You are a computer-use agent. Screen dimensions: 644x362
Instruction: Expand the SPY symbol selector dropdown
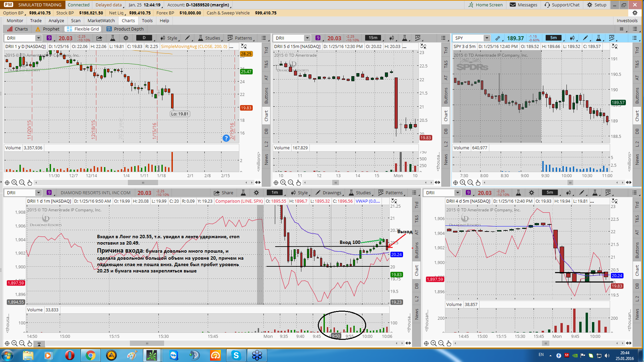(x=487, y=38)
